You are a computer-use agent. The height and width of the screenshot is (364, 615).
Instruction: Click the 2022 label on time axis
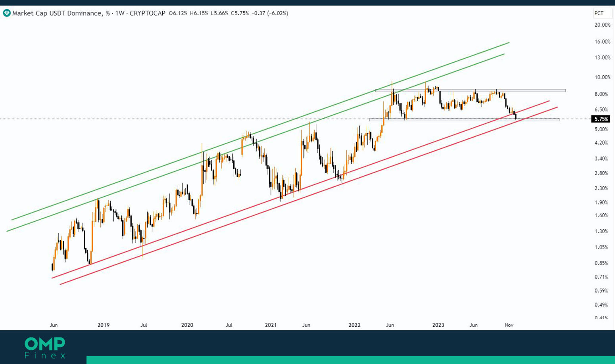tap(355, 325)
